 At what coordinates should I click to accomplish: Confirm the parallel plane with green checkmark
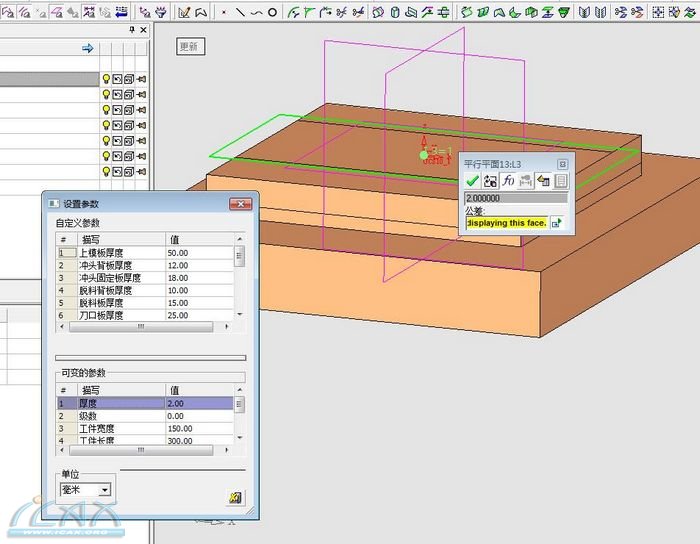point(472,181)
